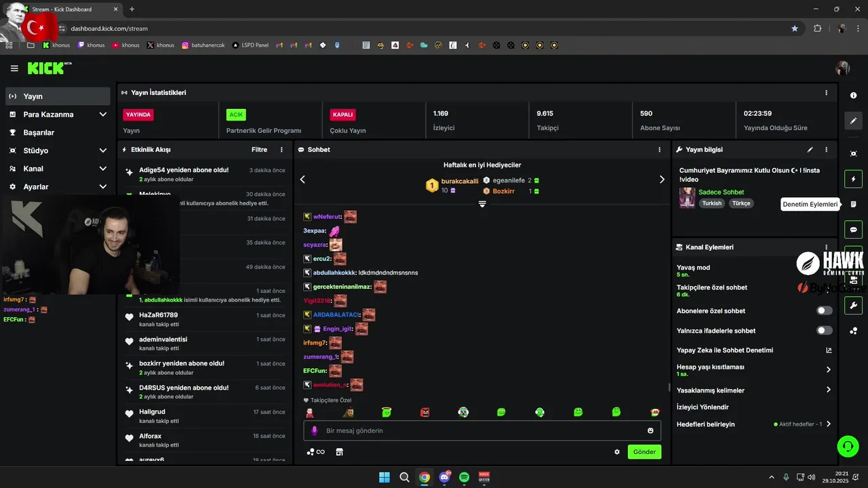The height and width of the screenshot is (488, 868).
Task: Open Etkinlik Akışı three-dot menu
Action: [281, 149]
